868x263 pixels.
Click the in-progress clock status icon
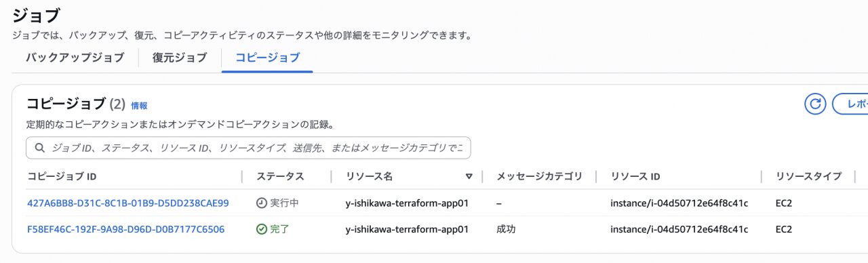(x=262, y=203)
